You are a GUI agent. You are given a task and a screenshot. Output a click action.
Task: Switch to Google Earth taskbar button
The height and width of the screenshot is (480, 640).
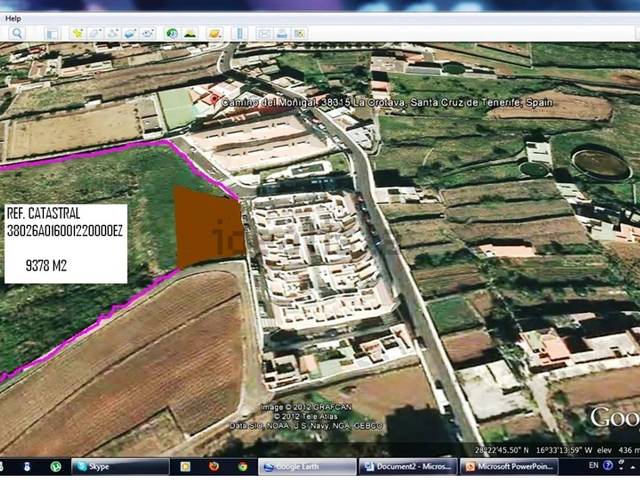[x=307, y=467]
